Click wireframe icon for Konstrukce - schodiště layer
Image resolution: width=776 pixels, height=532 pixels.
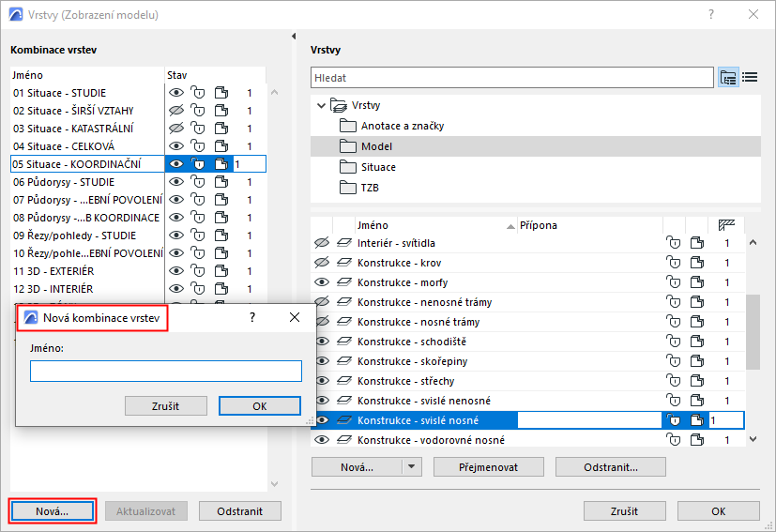tap(694, 342)
